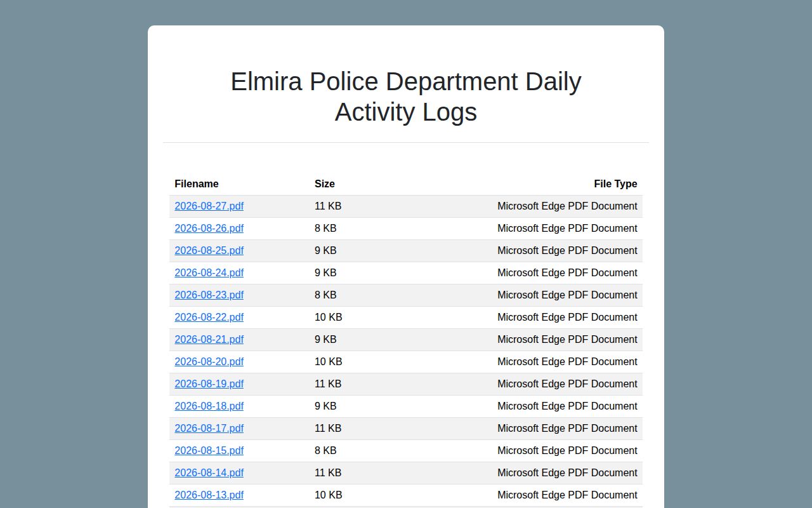Image resolution: width=812 pixels, height=508 pixels.
Task: Open the 2026-08-21.pdf document
Action: pos(209,340)
